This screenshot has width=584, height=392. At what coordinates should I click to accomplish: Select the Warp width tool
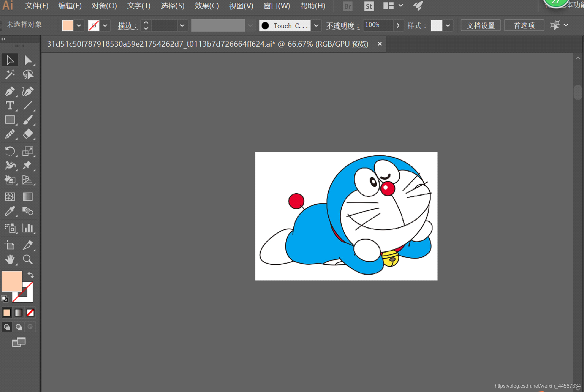coord(10,165)
